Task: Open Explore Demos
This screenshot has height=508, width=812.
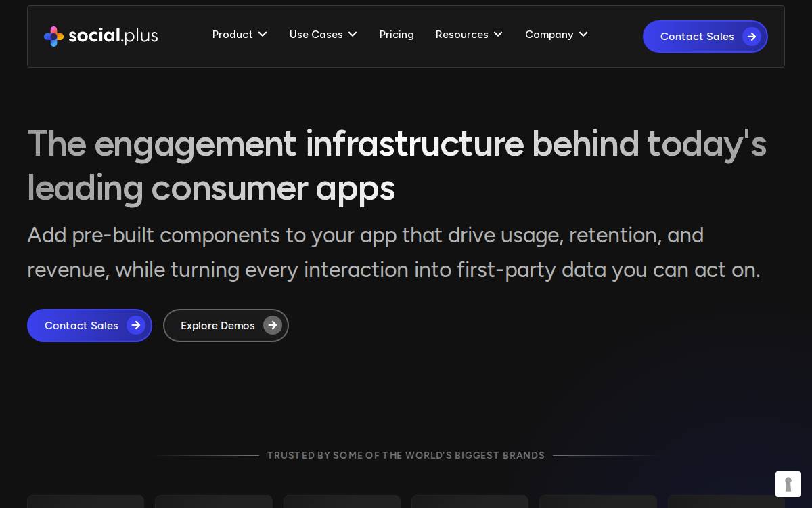Action: pos(226,325)
